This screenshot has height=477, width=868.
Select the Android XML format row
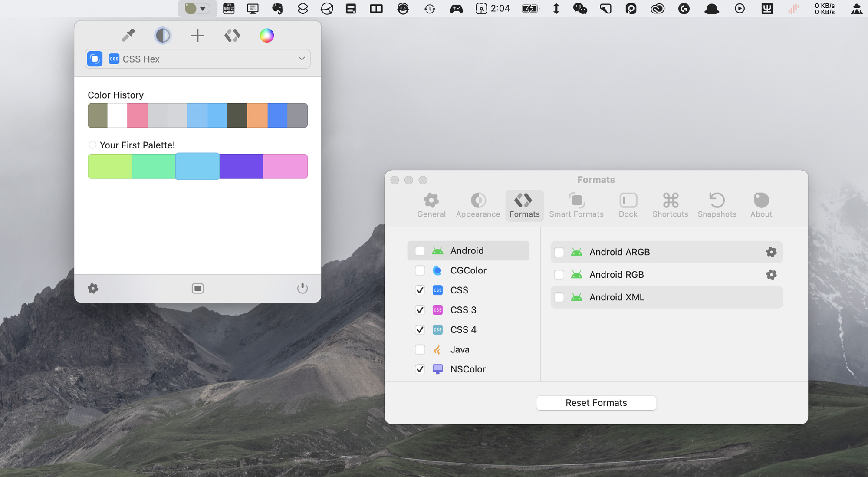[x=666, y=297]
